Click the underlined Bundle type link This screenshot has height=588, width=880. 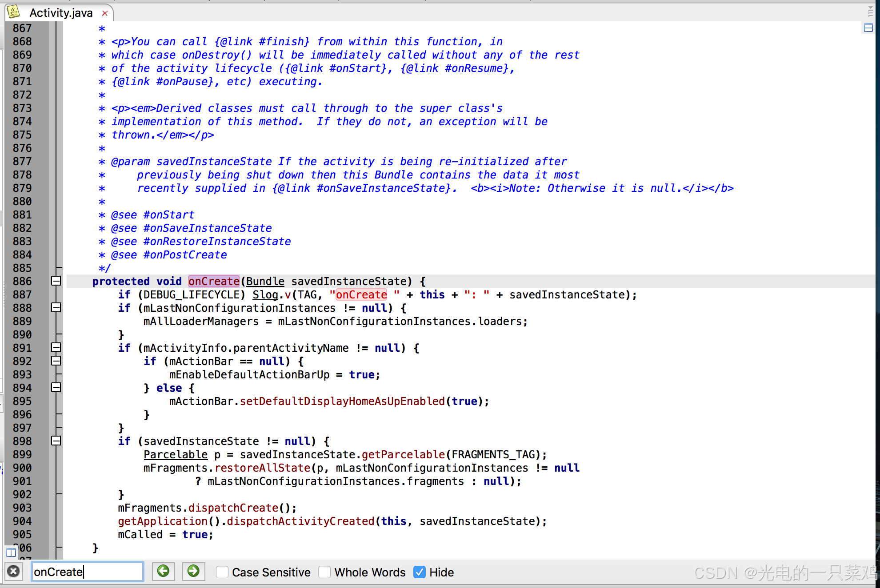pyautogui.click(x=265, y=281)
